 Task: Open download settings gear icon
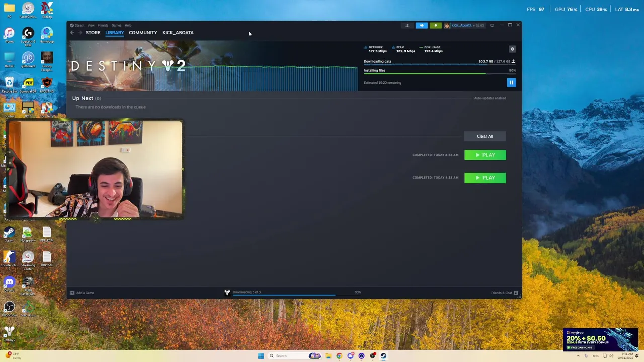point(512,49)
